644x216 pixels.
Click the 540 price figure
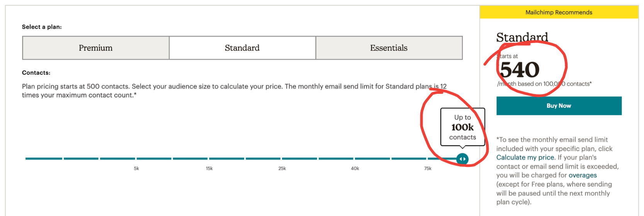[520, 70]
